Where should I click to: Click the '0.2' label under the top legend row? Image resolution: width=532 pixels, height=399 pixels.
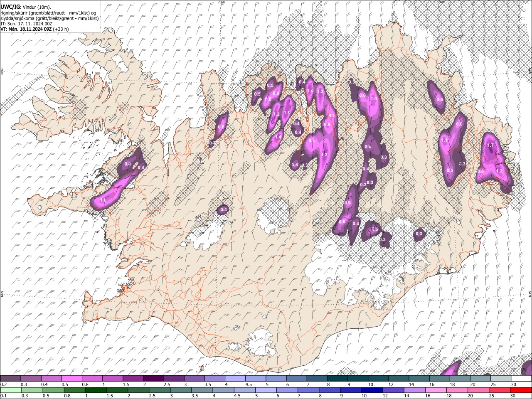tap(3, 384)
